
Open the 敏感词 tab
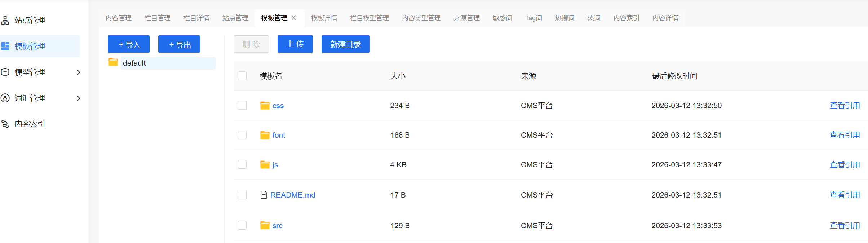click(502, 18)
